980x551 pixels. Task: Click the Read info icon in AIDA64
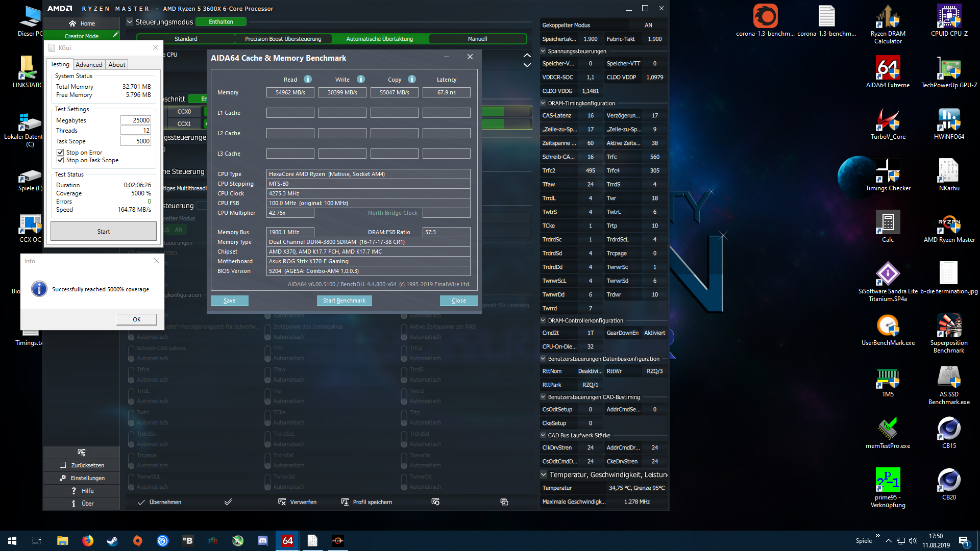coord(308,79)
